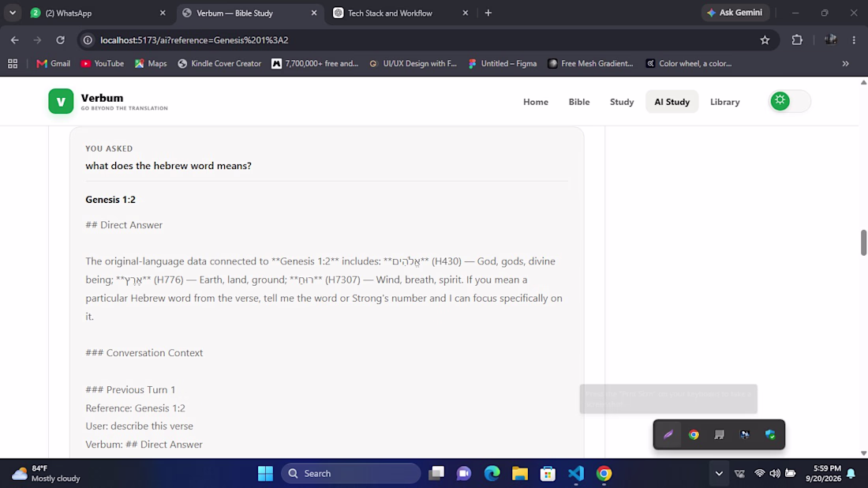
Task: Click the security shield in floating toolbar
Action: tap(770, 435)
